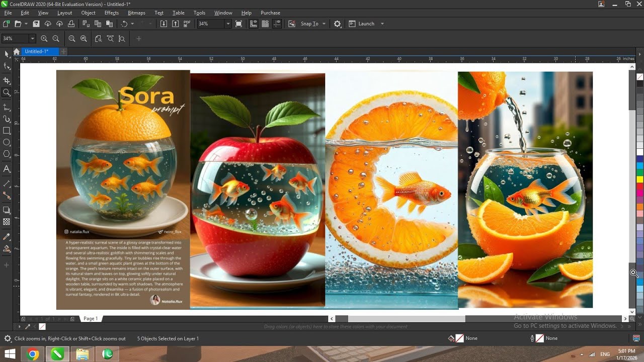Click the horizontal scrollbar thumb

click(407, 319)
